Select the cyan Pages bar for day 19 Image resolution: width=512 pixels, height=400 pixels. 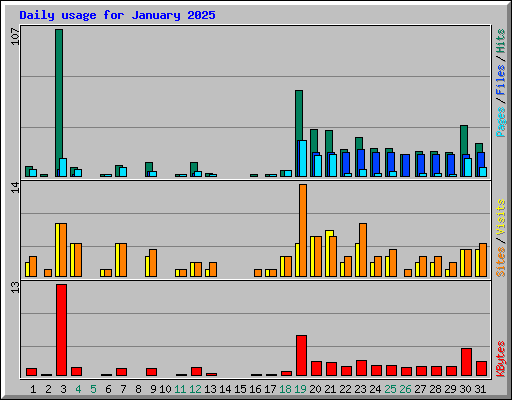pyautogui.click(x=303, y=158)
